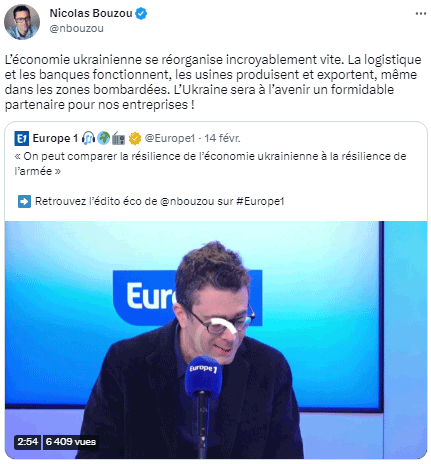
Task: Click the @nbouzou mention in quoted tweet
Action: pyautogui.click(x=187, y=202)
